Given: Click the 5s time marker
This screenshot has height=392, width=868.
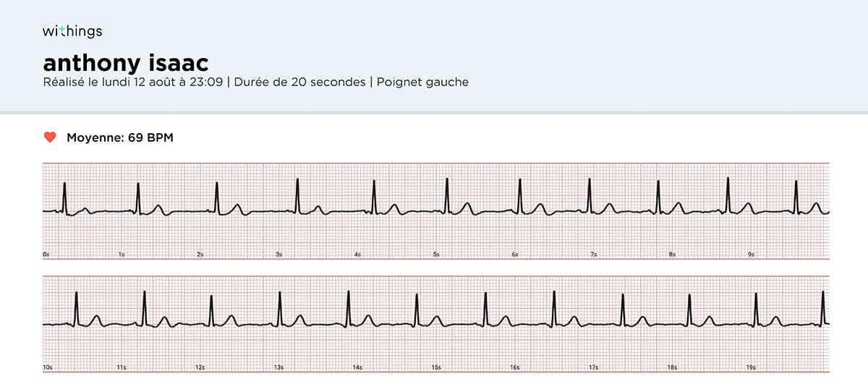Looking at the screenshot, I should (x=436, y=255).
